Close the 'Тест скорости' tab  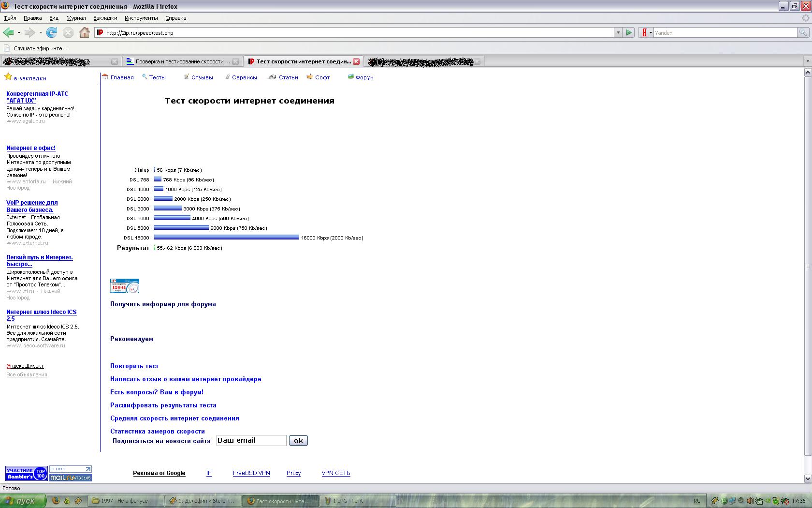coord(356,61)
